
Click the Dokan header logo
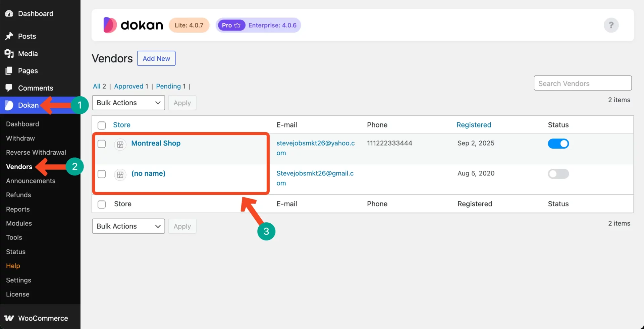[133, 25]
